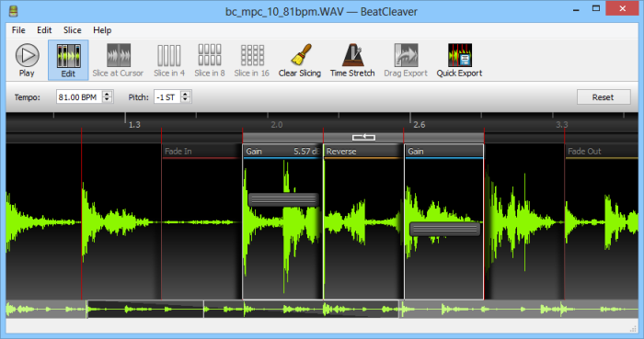
Task: Click the 1.3 timeline ruler marker
Action: pos(134,125)
